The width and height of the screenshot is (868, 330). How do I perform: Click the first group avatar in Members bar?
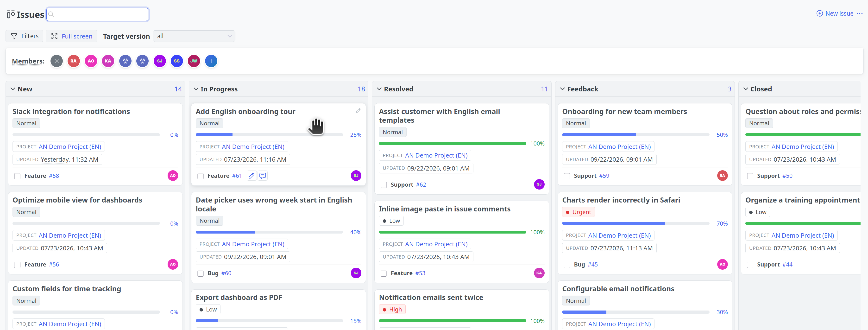click(x=125, y=61)
